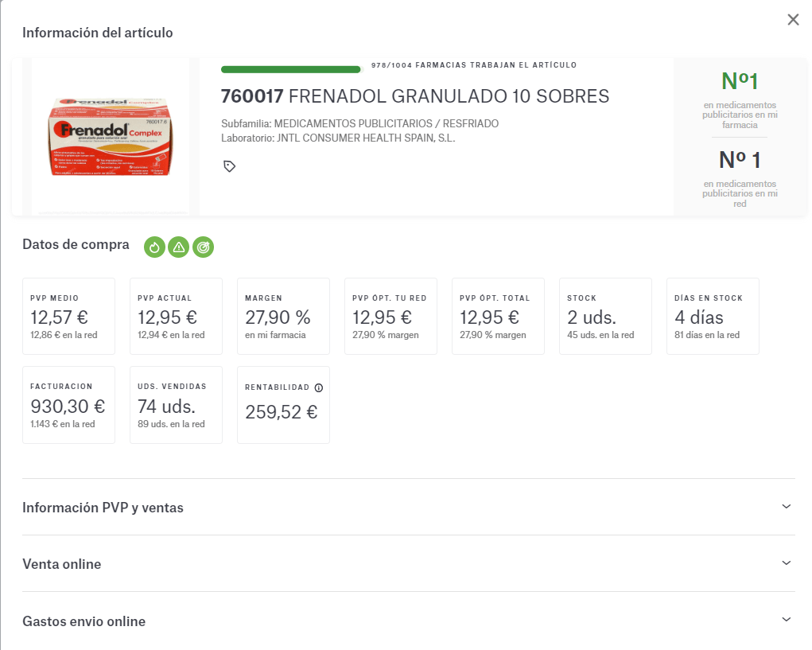The width and height of the screenshot is (812, 650).
Task: Open the PVP ACTUAL card
Action: coord(176,317)
